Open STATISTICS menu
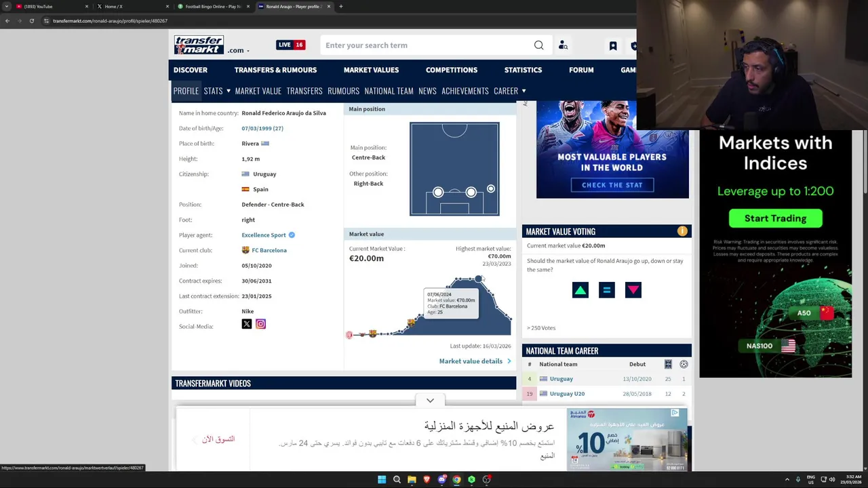868x488 pixels. 523,70
